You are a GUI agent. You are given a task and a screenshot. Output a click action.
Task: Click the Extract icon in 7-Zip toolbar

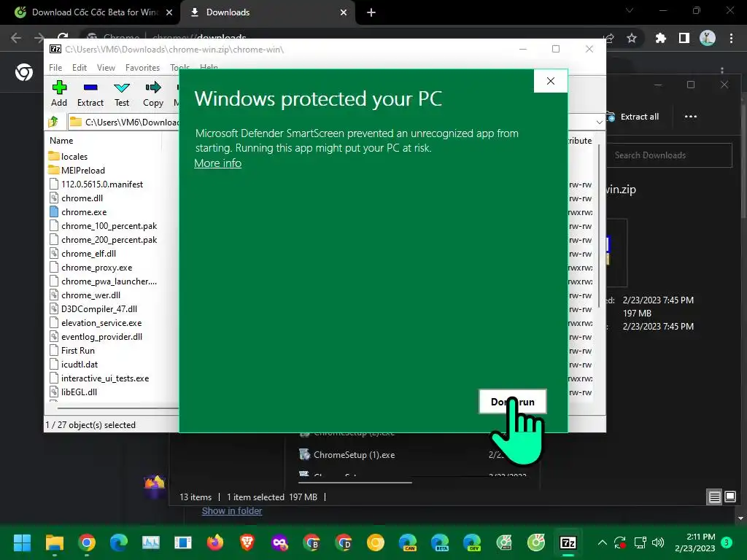pos(90,93)
